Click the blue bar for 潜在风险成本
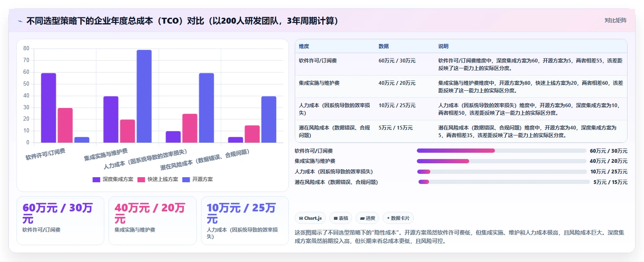The height and width of the screenshot is (262, 644). (x=269, y=119)
